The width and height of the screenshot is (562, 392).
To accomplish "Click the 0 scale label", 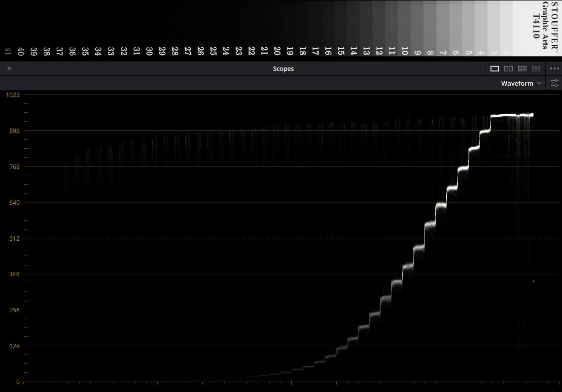I will 18,382.
